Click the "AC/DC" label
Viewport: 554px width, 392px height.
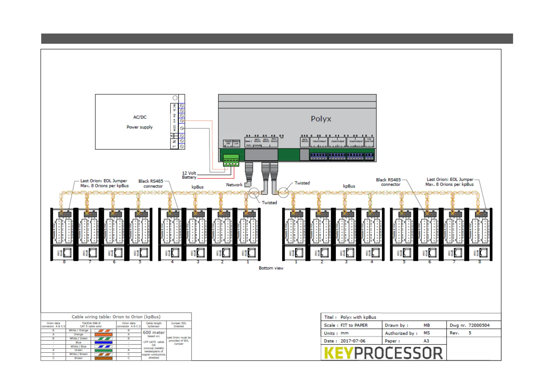[140, 117]
